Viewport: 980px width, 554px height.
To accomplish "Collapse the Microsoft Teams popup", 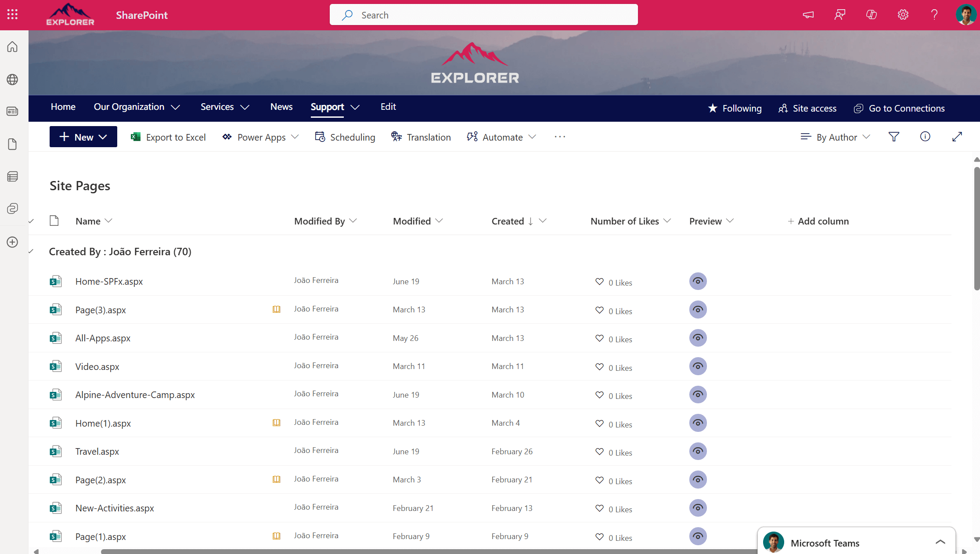I will 940,542.
